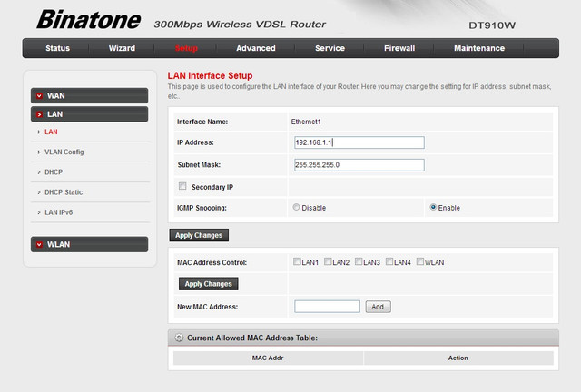Open the LAN IPv6 link
Screen dimensions: 581x392
58,212
